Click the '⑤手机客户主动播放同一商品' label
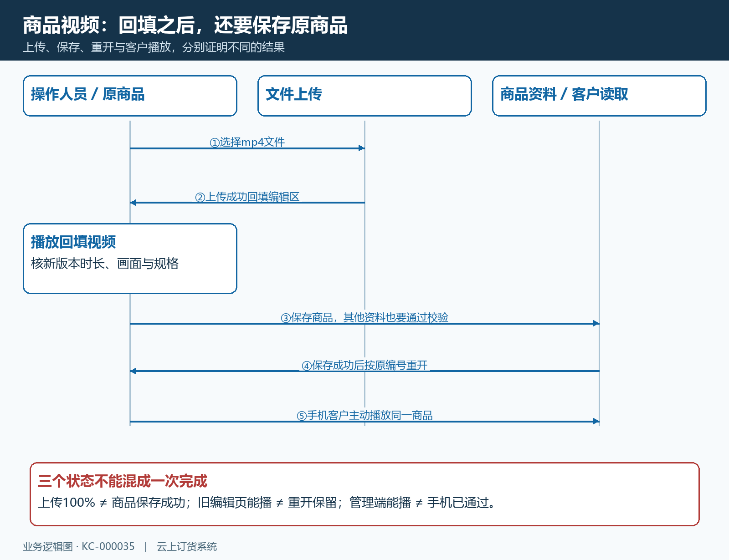729x560 pixels. (x=364, y=415)
